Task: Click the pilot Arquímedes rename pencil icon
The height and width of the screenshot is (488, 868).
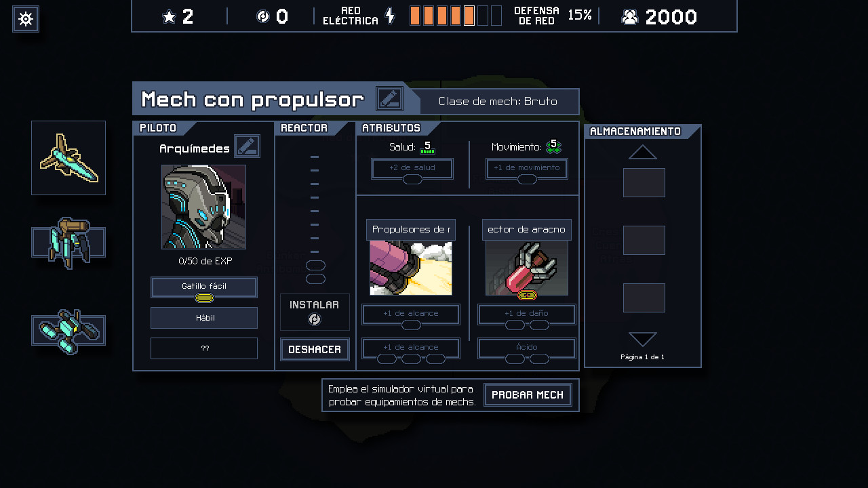Action: click(247, 146)
